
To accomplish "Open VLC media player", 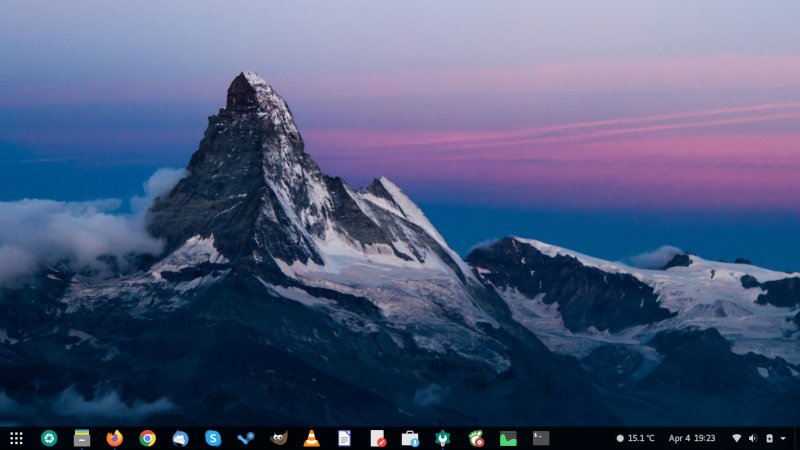I will (311, 438).
